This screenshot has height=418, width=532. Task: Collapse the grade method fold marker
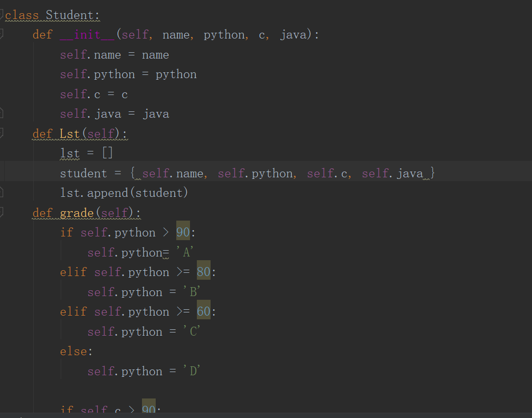click(1, 212)
